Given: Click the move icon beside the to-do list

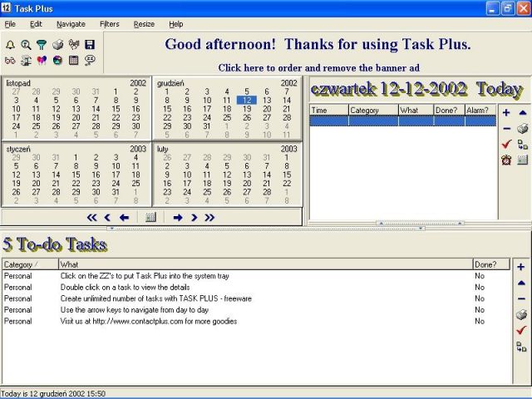Looking at the screenshot, I should coord(521,347).
